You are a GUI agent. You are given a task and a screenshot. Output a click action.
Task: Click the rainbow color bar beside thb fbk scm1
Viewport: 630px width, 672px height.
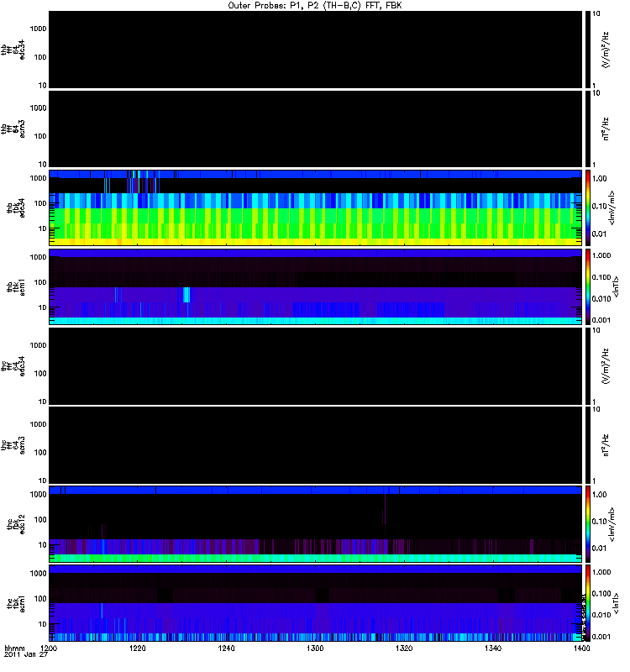pos(588,286)
